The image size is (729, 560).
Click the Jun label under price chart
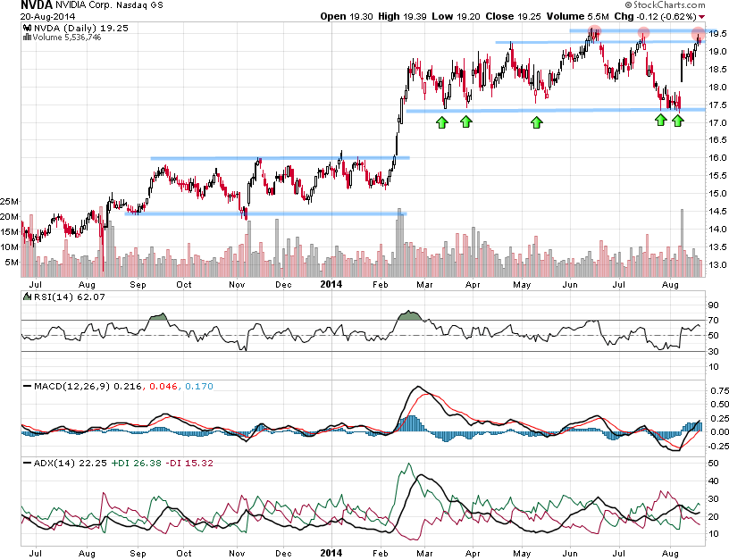(570, 284)
